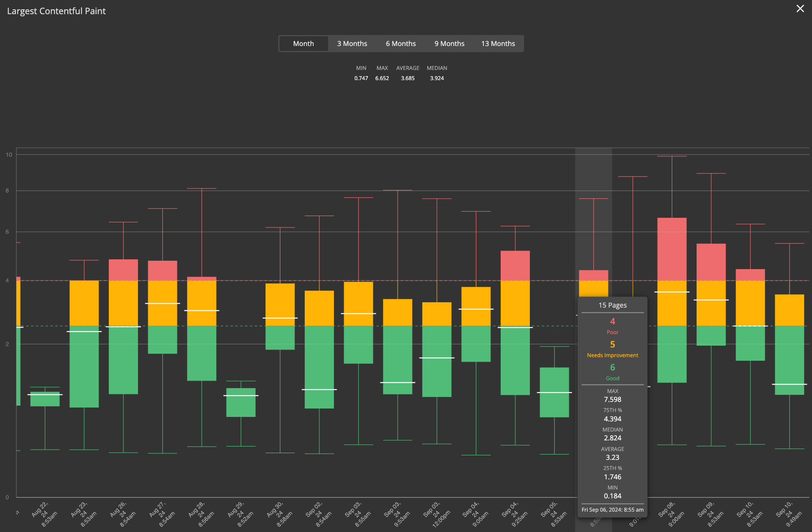
Task: Select the 9 Months time range
Action: (x=449, y=43)
